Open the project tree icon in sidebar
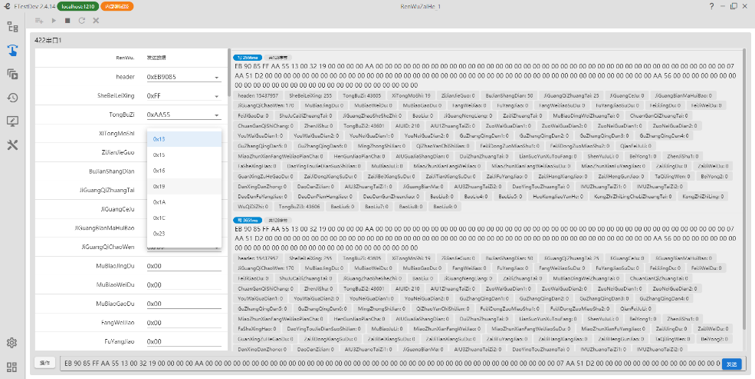755x379 pixels. 13,27
